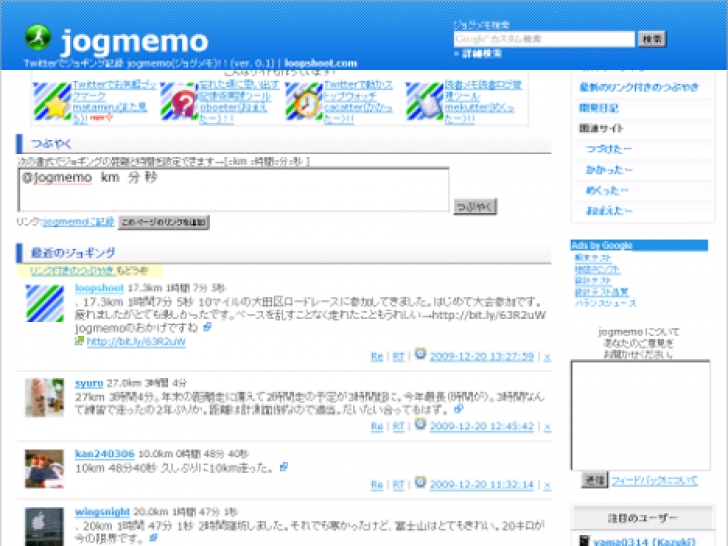Click the search button next to search field
The image size is (728, 546).
click(x=652, y=39)
